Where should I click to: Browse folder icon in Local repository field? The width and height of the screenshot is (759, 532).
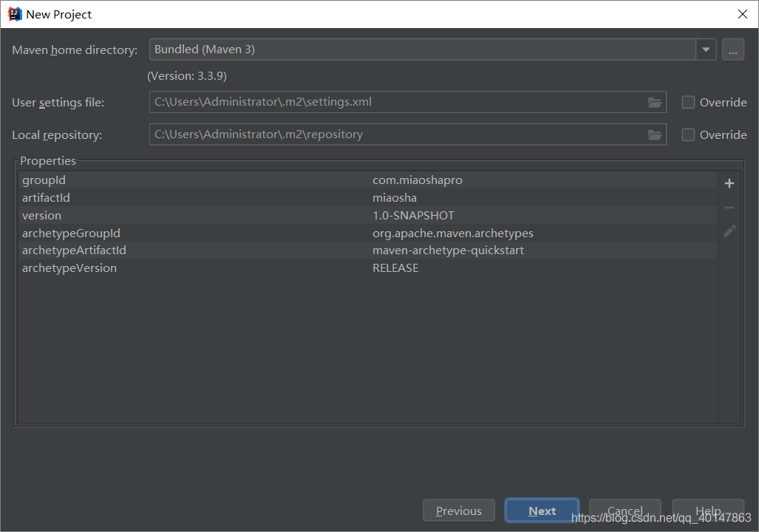pyautogui.click(x=655, y=134)
